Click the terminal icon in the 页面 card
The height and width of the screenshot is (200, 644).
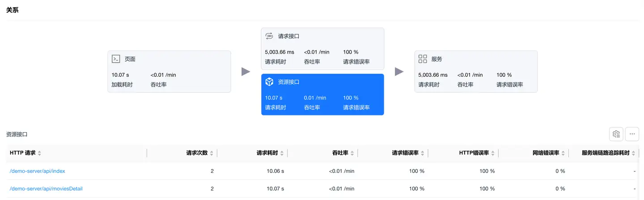coord(116,58)
